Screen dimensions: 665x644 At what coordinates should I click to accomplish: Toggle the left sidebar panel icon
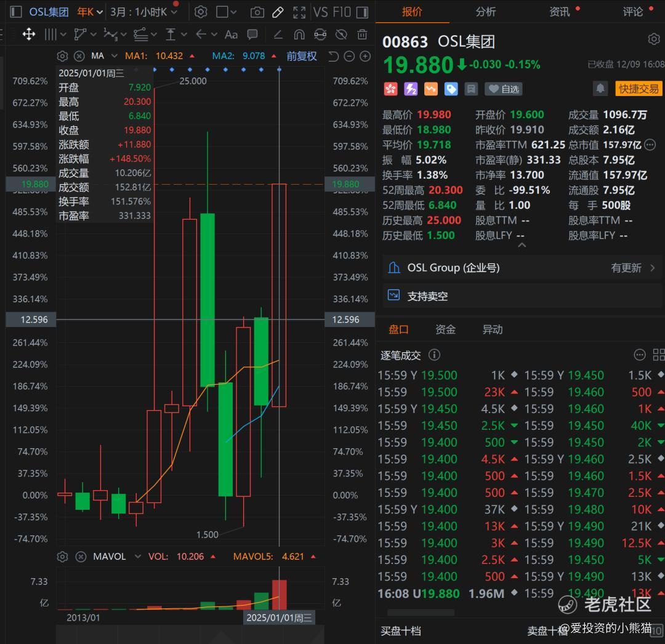[x=15, y=12]
